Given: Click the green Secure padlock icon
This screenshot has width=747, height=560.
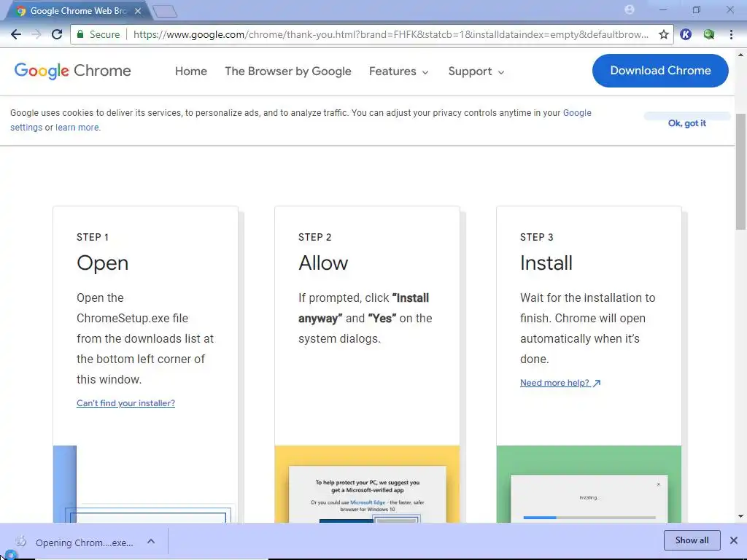Looking at the screenshot, I should (80, 34).
